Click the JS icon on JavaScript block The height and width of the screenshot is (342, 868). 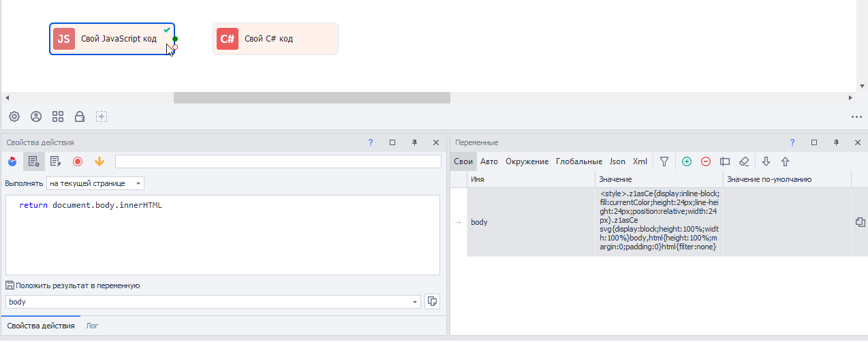pos(63,39)
